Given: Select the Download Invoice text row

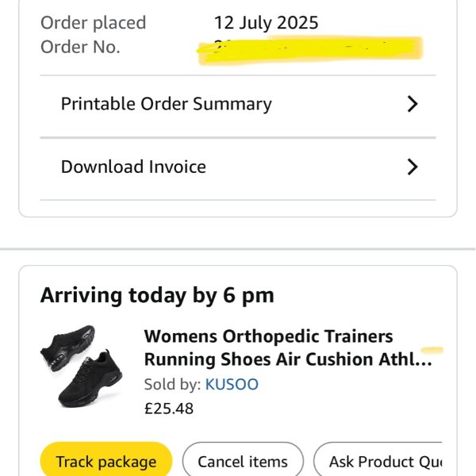Looking at the screenshot, I should click(x=133, y=167).
